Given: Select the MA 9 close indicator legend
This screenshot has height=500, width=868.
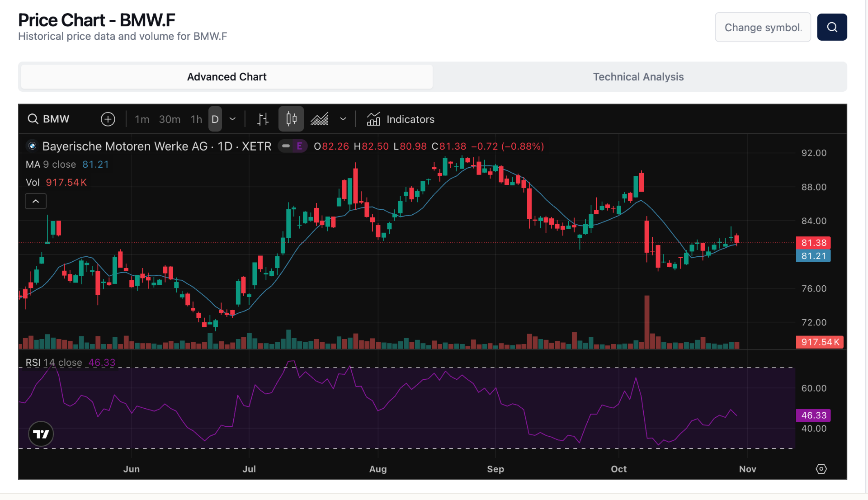Looking at the screenshot, I should [x=67, y=165].
